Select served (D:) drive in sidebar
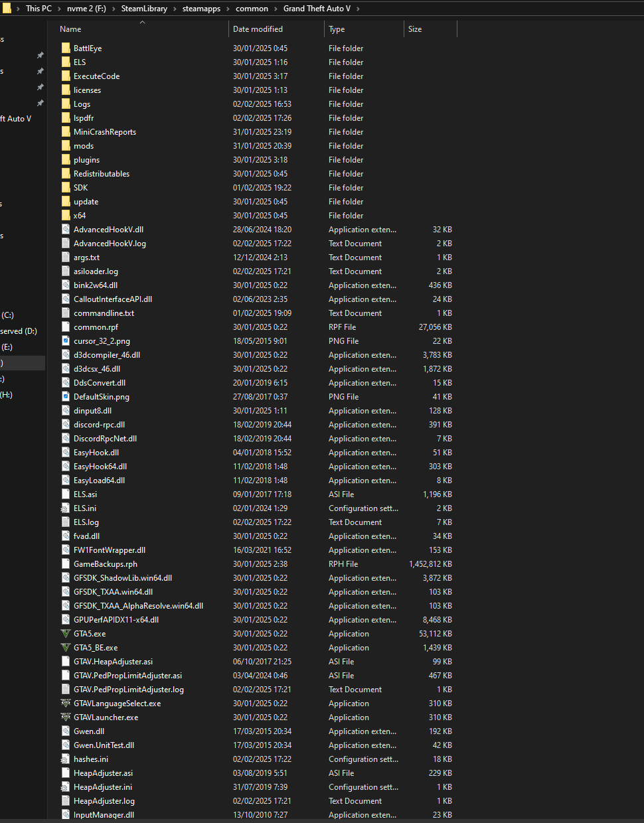Screen dimensions: 644x823 (x=19, y=331)
